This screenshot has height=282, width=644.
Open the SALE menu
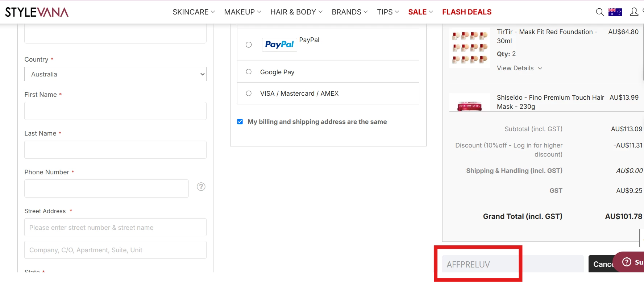coord(420,12)
